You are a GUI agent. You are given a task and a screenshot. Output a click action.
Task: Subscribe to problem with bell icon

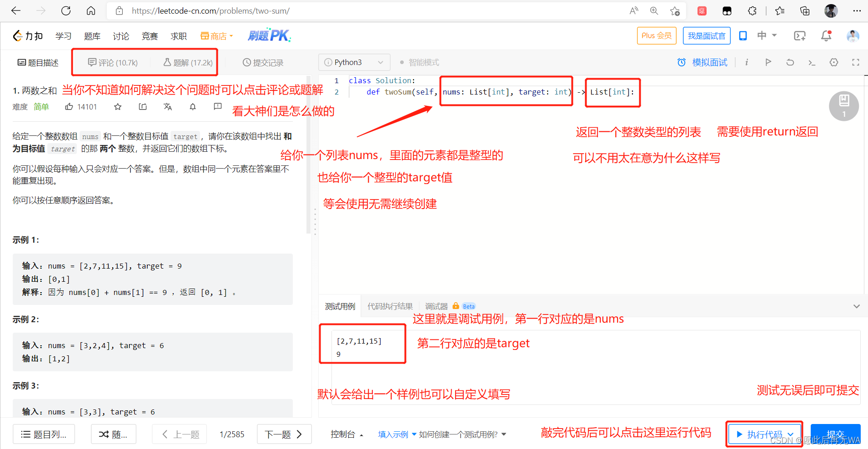(193, 107)
